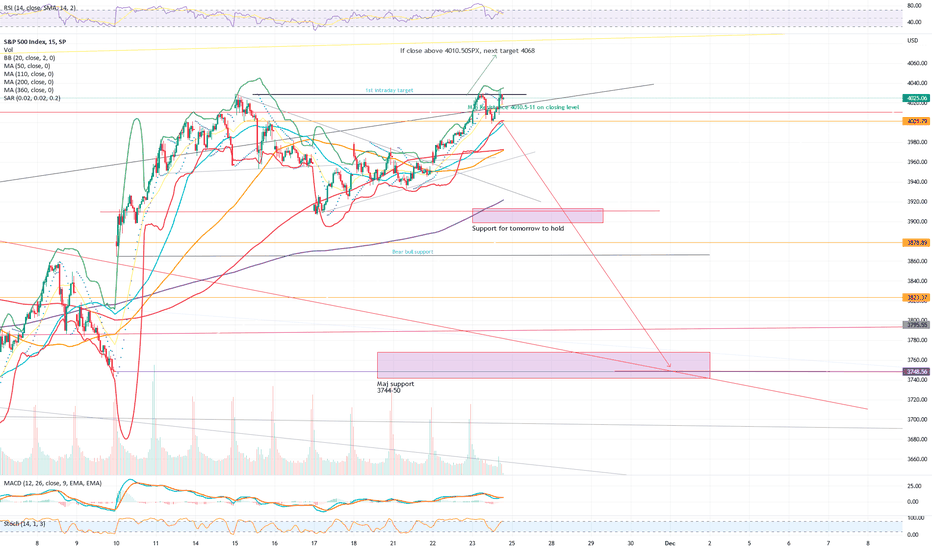Click the 3960.00 price axis level

(x=917, y=162)
